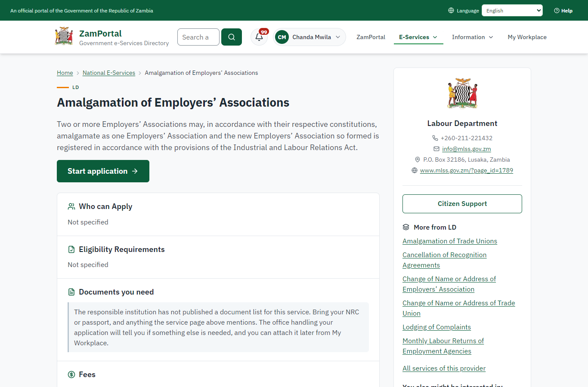Click the Fees dollar icon

71,375
